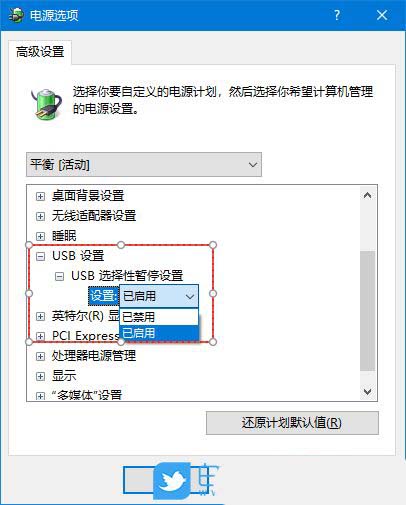
Task: Select 已禁用 from the dropdown list
Action: pyautogui.click(x=159, y=317)
